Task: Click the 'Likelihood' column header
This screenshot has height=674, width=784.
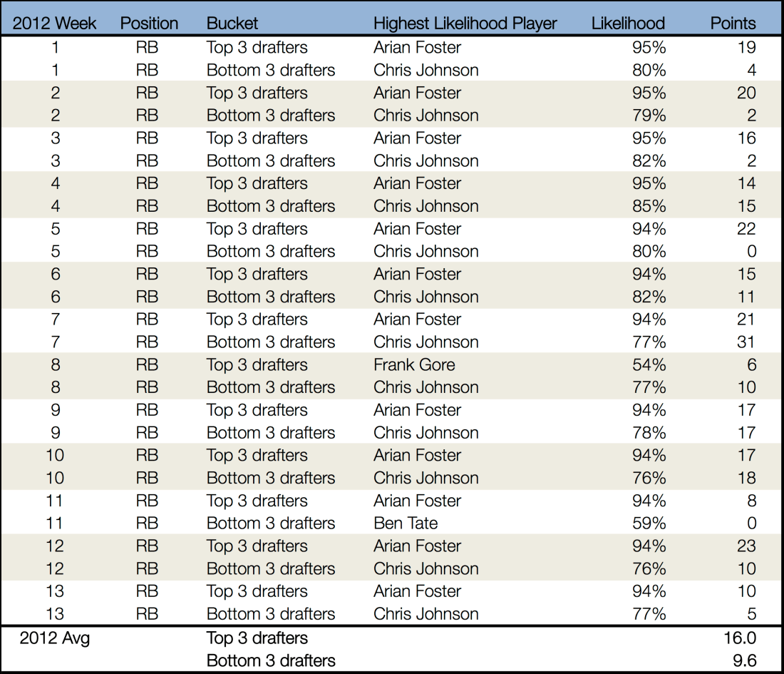Action: [x=628, y=23]
